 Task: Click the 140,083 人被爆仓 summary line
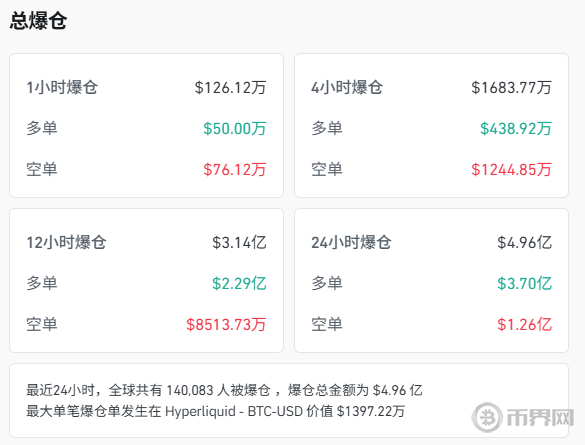tap(224, 391)
